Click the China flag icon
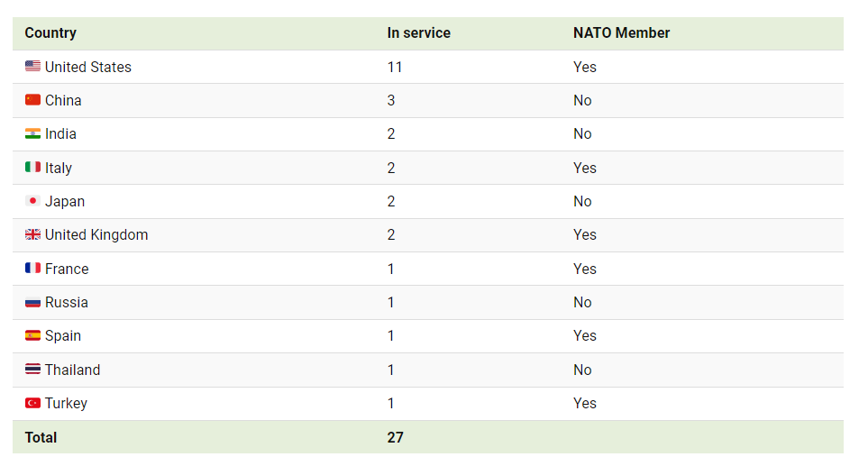 click(x=32, y=100)
